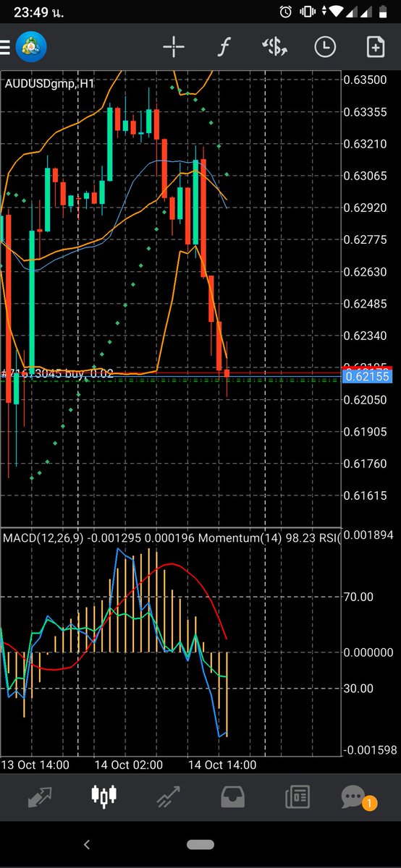The height and width of the screenshot is (868, 401).
Task: Tap the 0.62050 price axis label
Action: 365,399
